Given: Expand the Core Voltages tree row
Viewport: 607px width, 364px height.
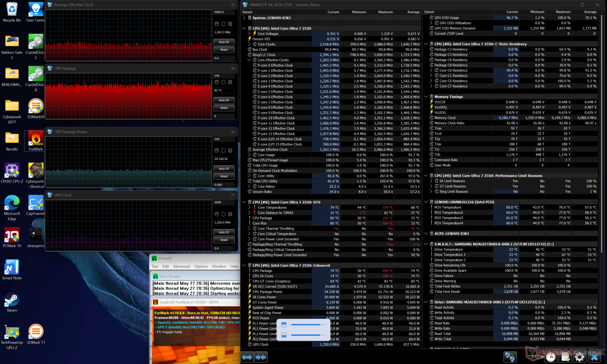Looking at the screenshot, I should coord(249,34).
